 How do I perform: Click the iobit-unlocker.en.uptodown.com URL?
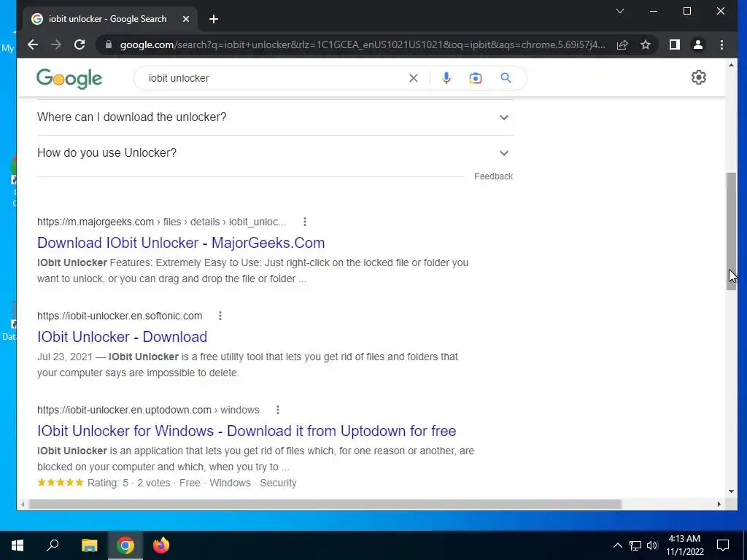148,410
